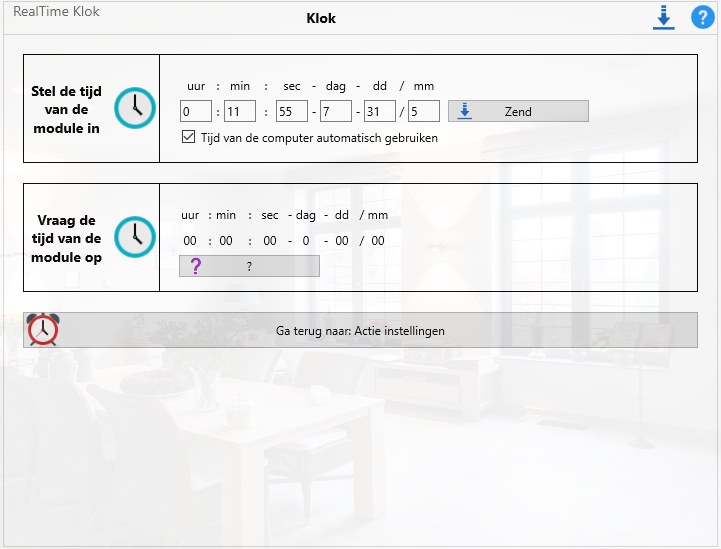
Task: Go back to Actie instellingen
Action: coord(360,330)
